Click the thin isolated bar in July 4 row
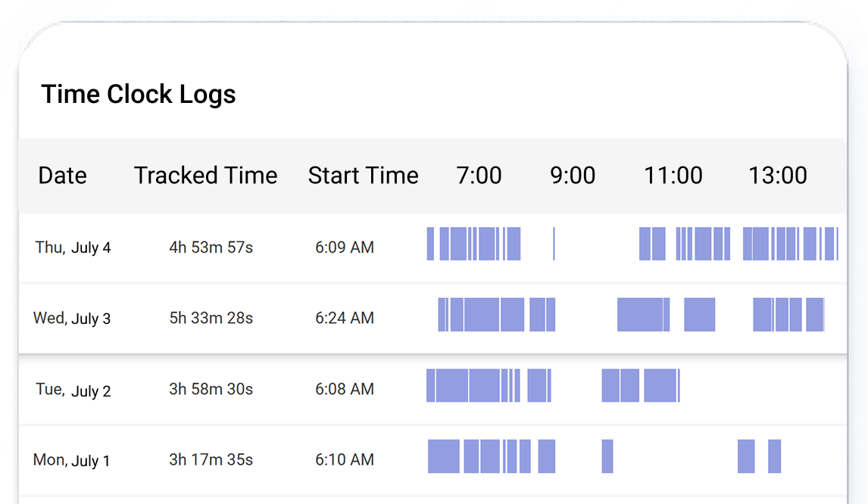 pos(554,244)
